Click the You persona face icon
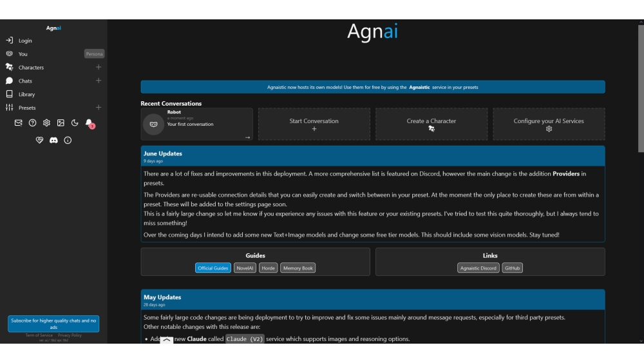Image resolution: width=644 pixels, height=363 pixels. click(10, 54)
